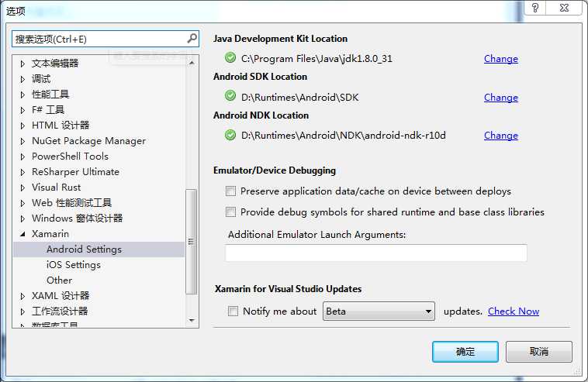Select Android Settings under Xamarin
The height and width of the screenshot is (382, 588).
pyautogui.click(x=84, y=250)
